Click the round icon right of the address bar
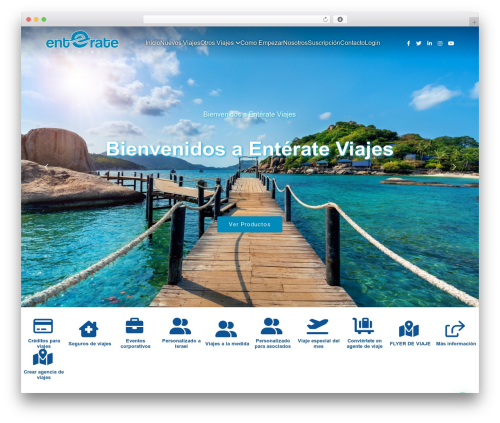The height and width of the screenshot is (423, 500). (x=340, y=19)
